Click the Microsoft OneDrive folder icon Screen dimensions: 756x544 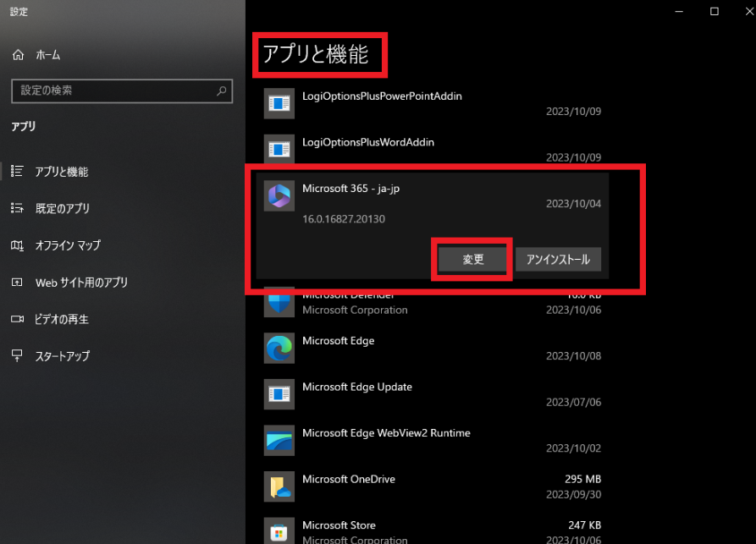[x=279, y=486]
